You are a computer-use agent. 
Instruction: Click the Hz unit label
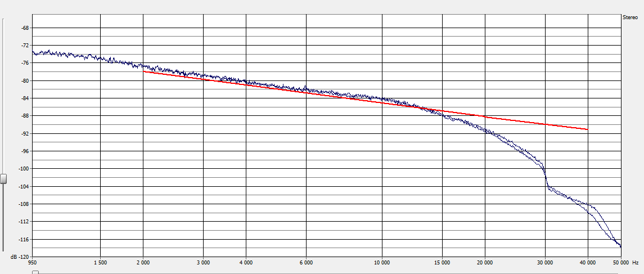pos(636,263)
